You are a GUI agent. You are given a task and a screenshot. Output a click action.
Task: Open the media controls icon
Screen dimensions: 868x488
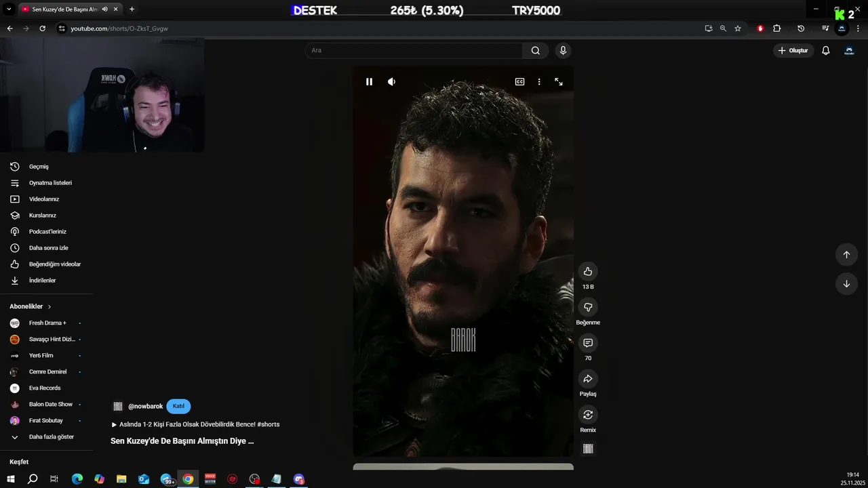pos(825,28)
